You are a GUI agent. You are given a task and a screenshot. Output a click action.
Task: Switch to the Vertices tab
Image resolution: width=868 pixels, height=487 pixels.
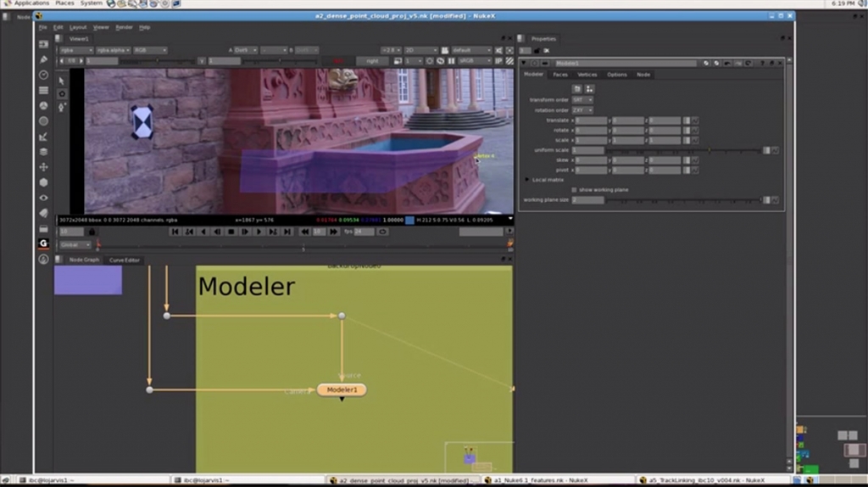click(x=587, y=75)
